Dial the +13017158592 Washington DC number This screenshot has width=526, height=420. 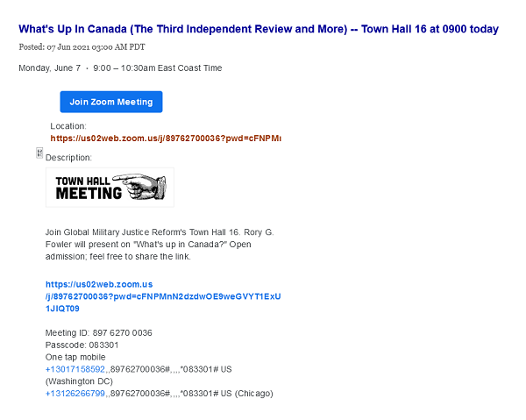(75, 370)
